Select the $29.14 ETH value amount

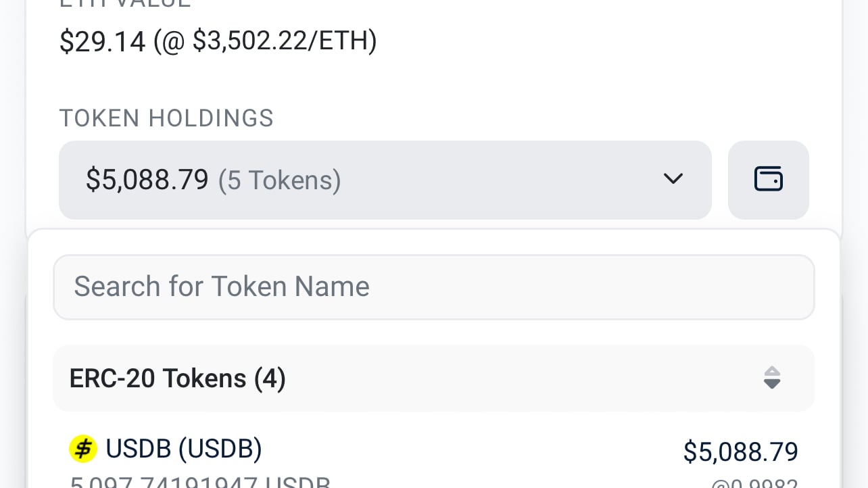(102, 41)
